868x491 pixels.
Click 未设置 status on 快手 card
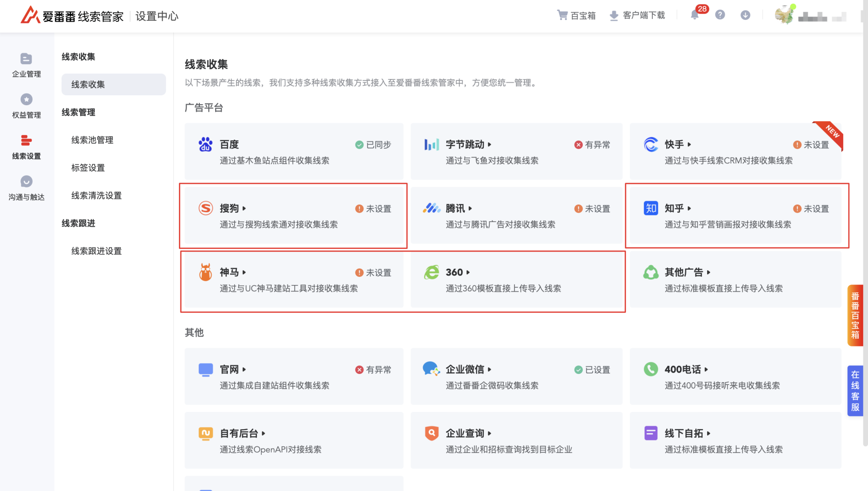[811, 145]
